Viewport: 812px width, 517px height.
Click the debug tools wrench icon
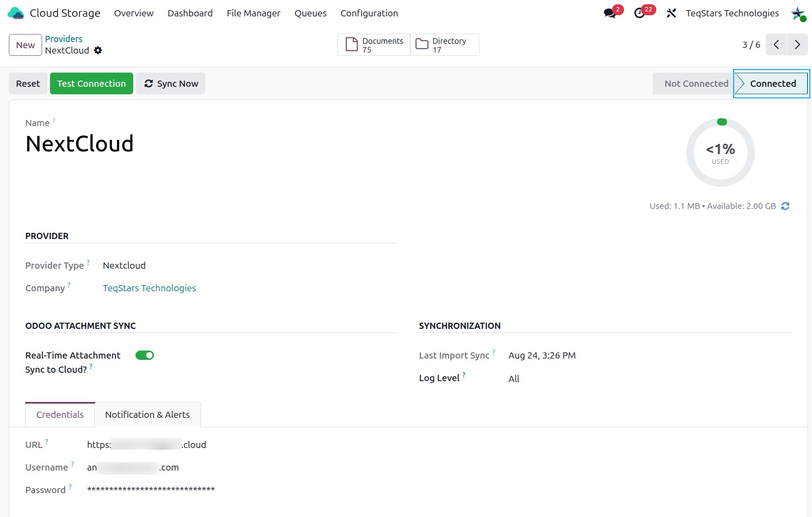671,13
